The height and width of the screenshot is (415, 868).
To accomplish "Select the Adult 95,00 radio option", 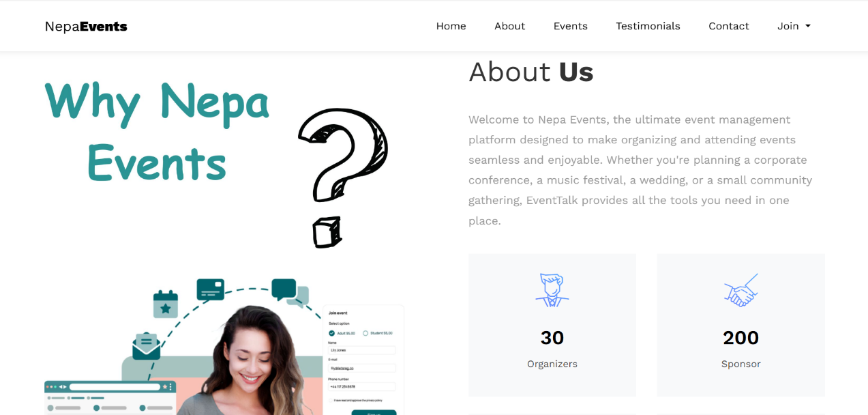I will point(332,333).
